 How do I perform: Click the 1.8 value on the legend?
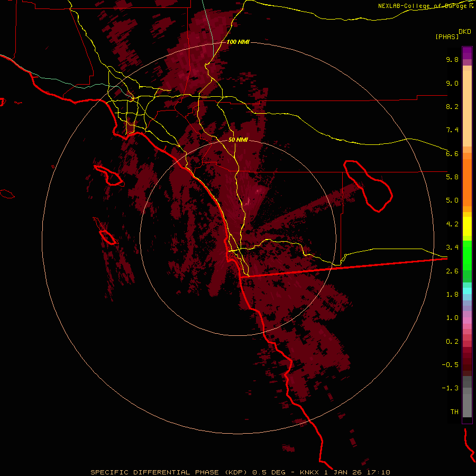point(452,295)
